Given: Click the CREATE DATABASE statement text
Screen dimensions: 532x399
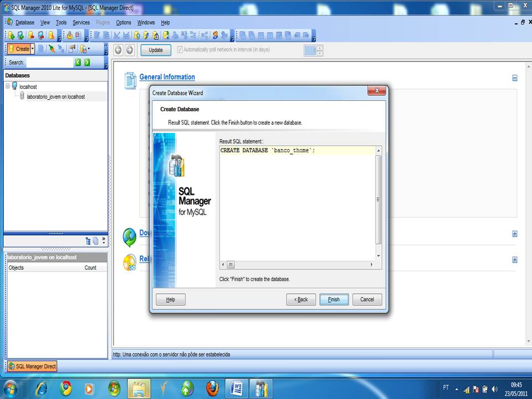Looking at the screenshot, I should click(268, 150).
